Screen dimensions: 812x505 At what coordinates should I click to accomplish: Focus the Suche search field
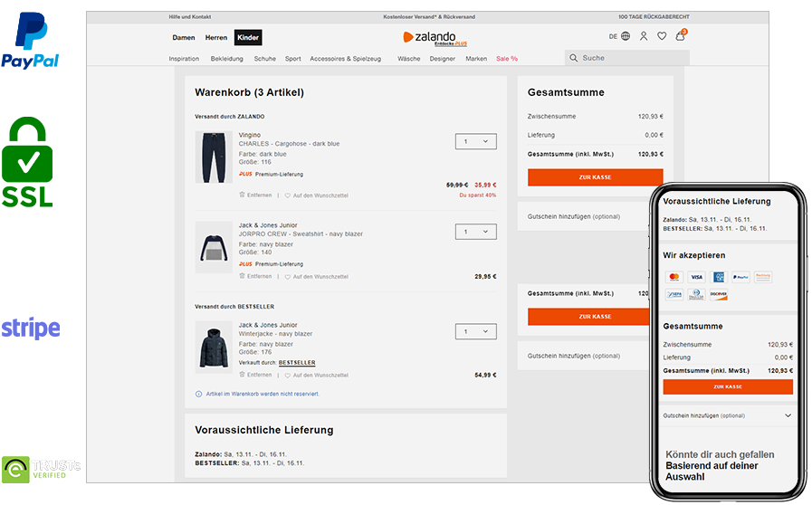point(627,58)
